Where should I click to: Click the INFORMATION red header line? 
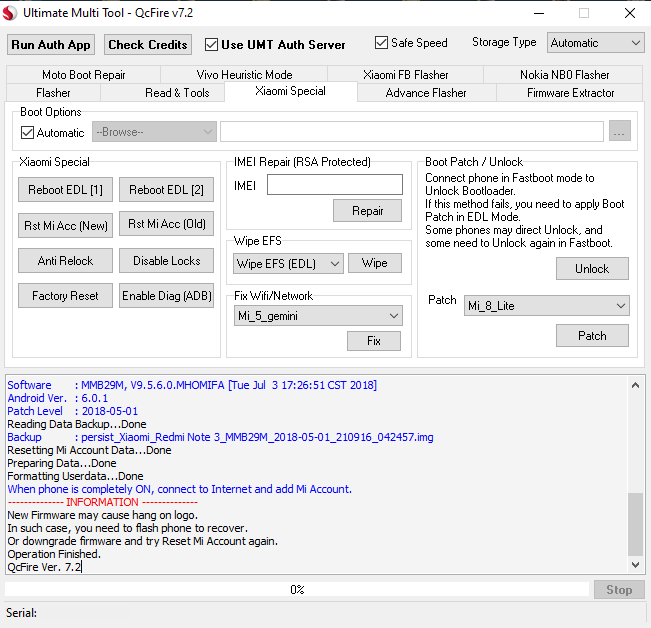point(103,502)
